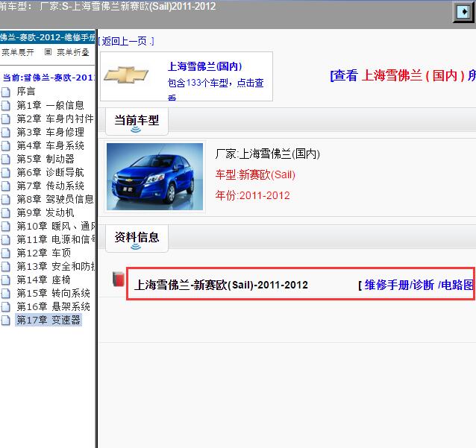Image resolution: width=476 pixels, height=448 pixels.
Task: Click the 车型:新赛欧(Sail) text
Action: (255, 174)
